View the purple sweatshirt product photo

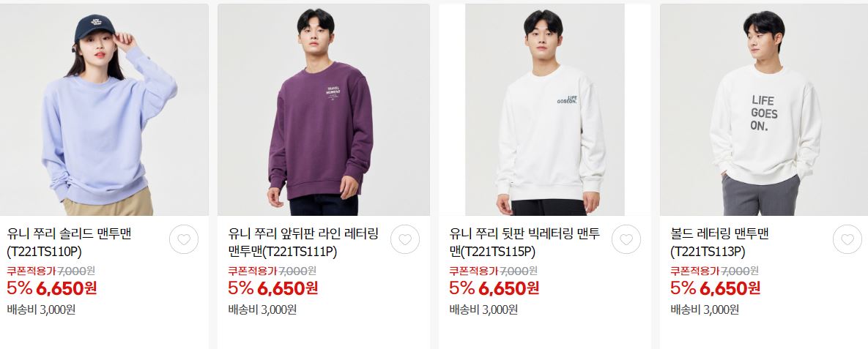click(x=323, y=110)
